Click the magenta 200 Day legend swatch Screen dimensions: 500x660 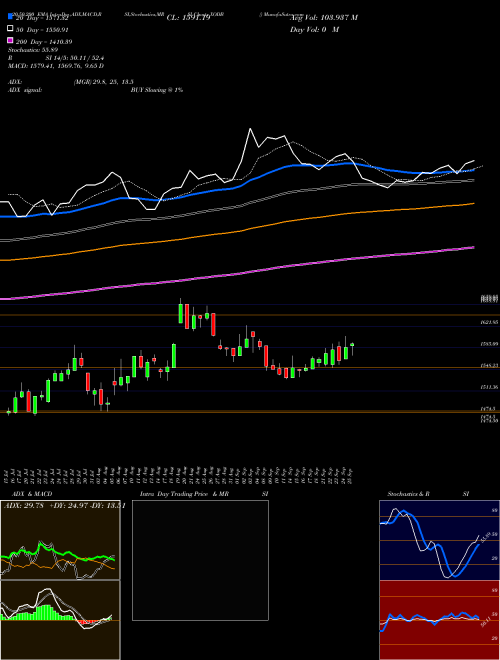10,40
